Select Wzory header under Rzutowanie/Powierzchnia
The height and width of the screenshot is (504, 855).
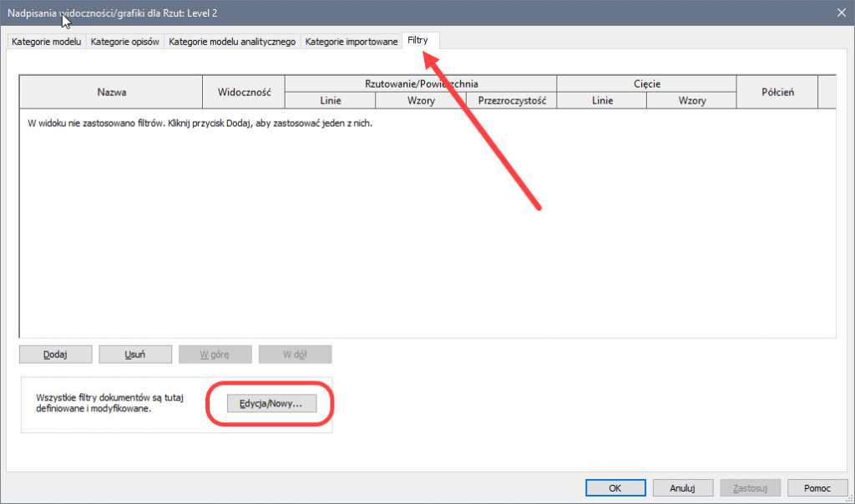[421, 100]
